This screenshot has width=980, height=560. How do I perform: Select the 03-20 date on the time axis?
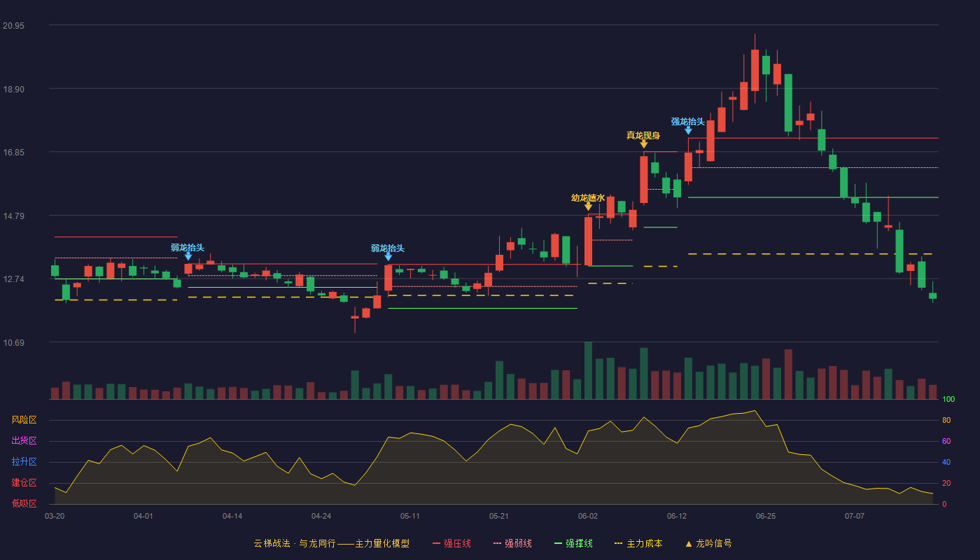(55, 516)
